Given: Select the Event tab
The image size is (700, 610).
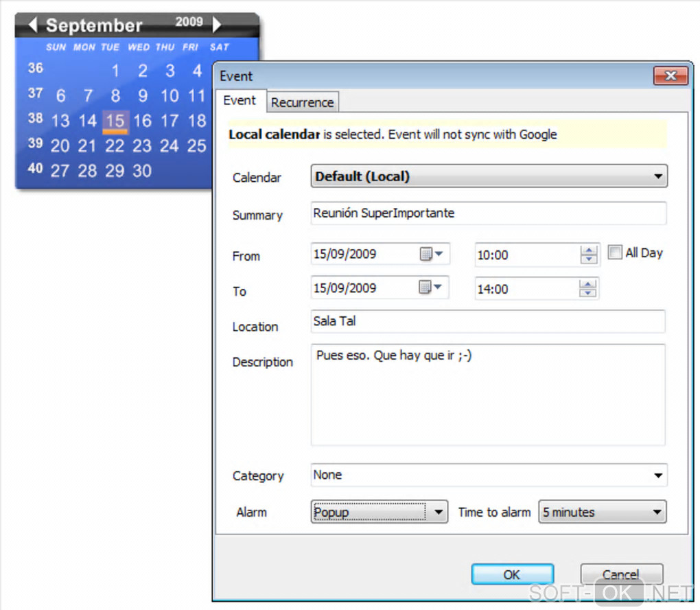Looking at the screenshot, I should [x=240, y=100].
